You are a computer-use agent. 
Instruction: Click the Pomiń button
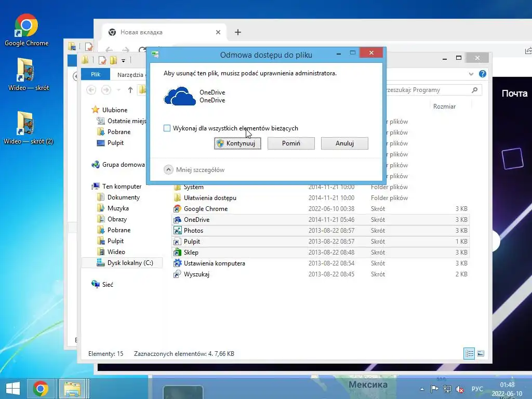pos(291,143)
